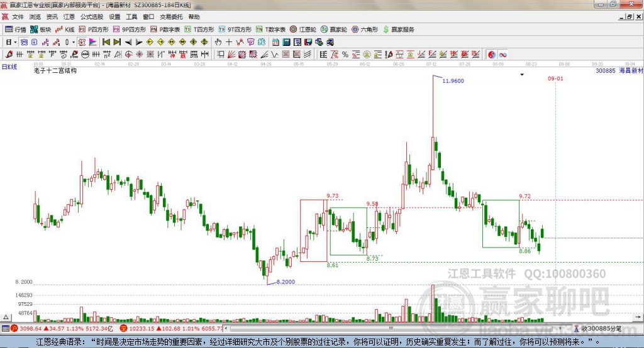Click the first yellow diamond arrow icon
Screen dimensions: 644x348
[150, 42]
